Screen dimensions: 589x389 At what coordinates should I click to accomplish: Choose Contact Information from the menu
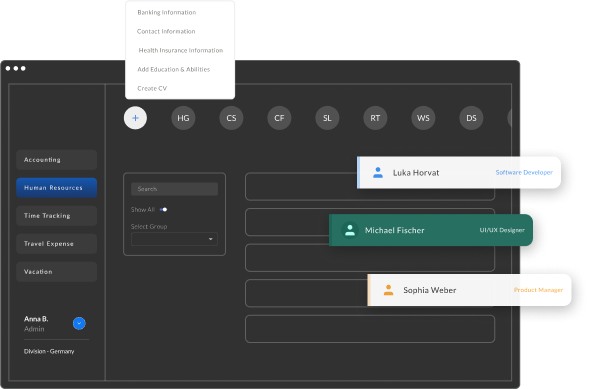coord(166,32)
